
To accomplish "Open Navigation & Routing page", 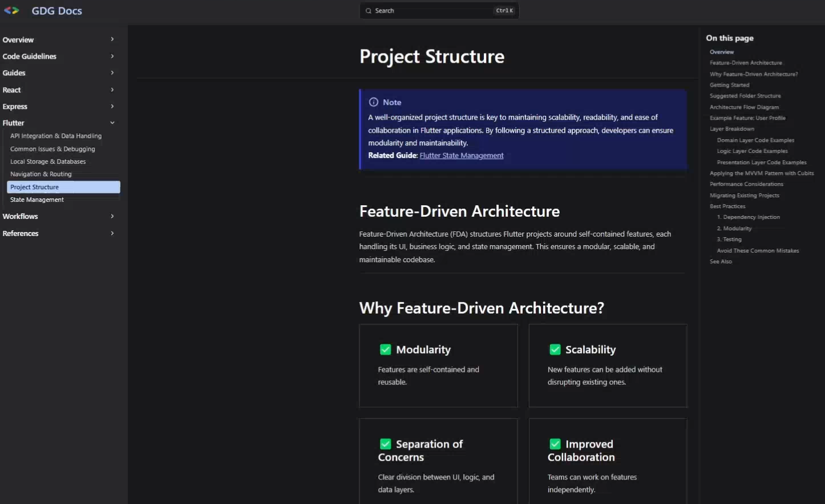I will point(41,174).
